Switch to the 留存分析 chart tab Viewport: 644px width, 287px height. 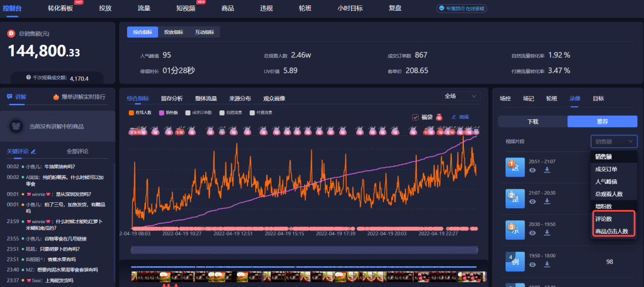(172, 98)
